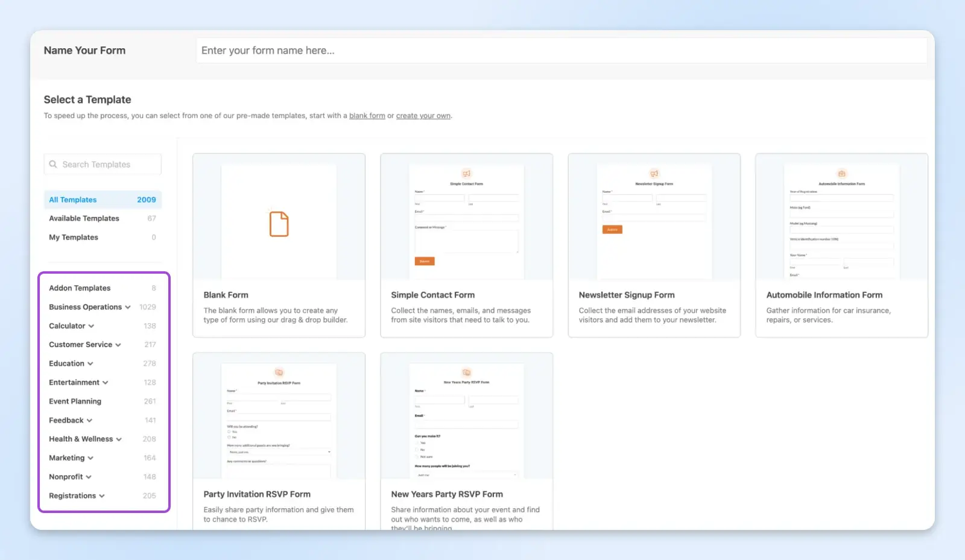Choose the Event Planning category
The height and width of the screenshot is (560, 965).
click(75, 401)
